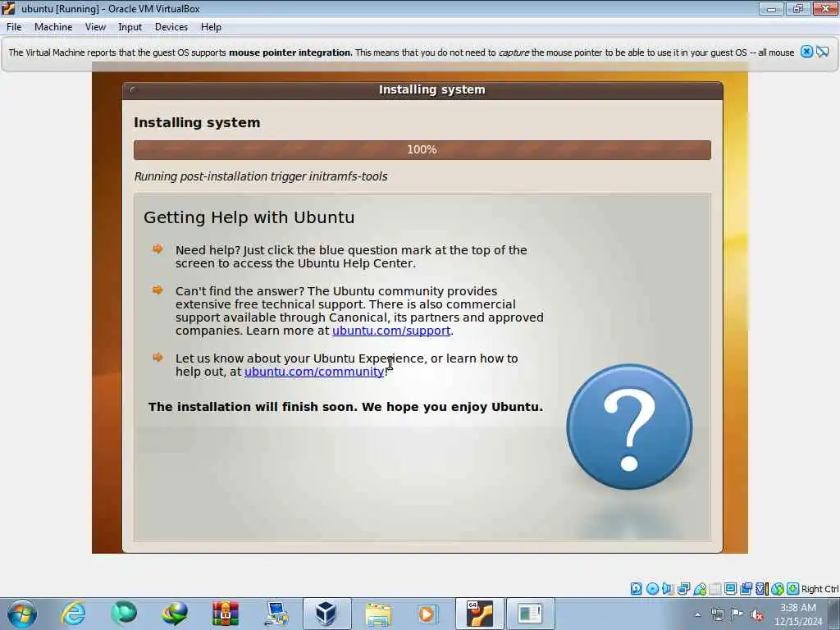This screenshot has width=840, height=630.
Task: Open the clock showing 3:38 AM
Action: click(x=798, y=614)
